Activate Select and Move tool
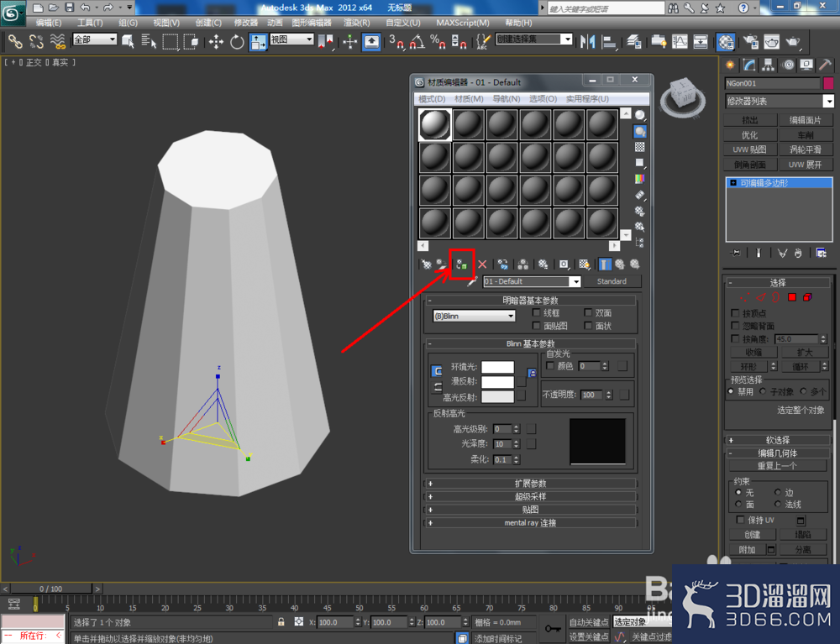The image size is (840, 644). [x=216, y=41]
